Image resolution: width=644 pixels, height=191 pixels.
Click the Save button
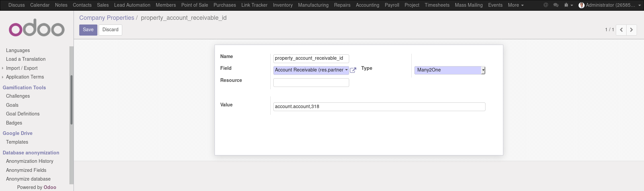click(88, 30)
